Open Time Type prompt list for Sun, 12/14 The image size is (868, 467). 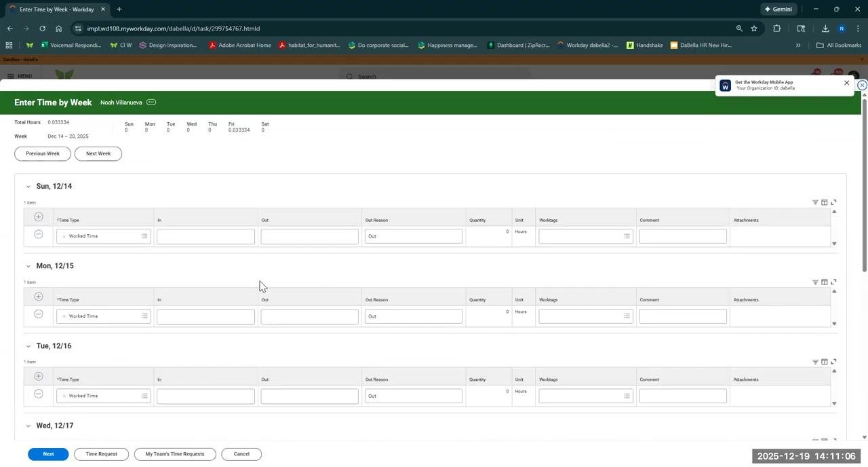coord(144,236)
